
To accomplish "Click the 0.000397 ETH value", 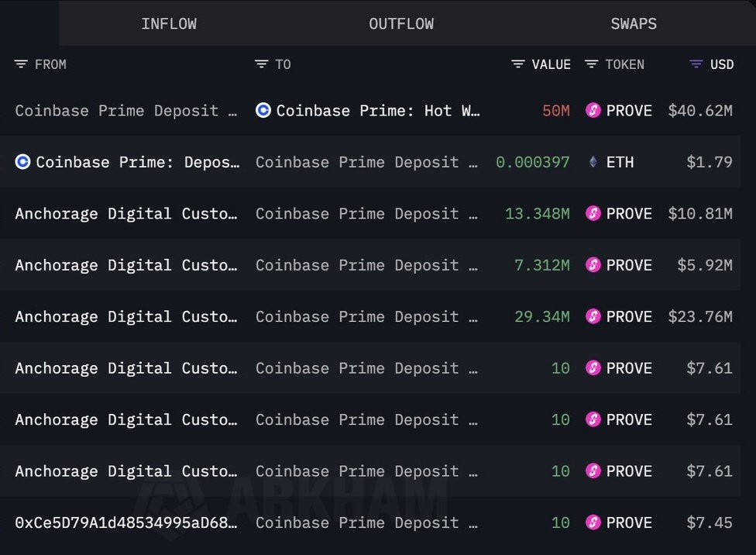I will point(533,162).
